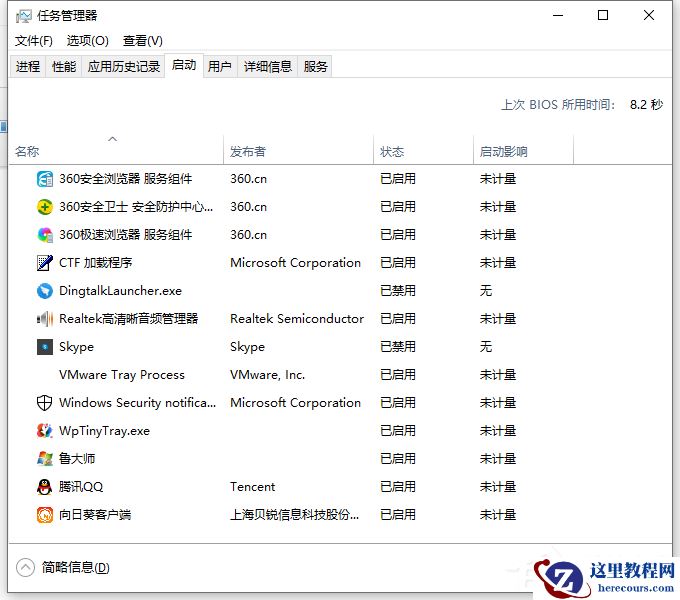This screenshot has width=680, height=600.
Task: Open the 选项(O) menu
Action: coord(88,41)
